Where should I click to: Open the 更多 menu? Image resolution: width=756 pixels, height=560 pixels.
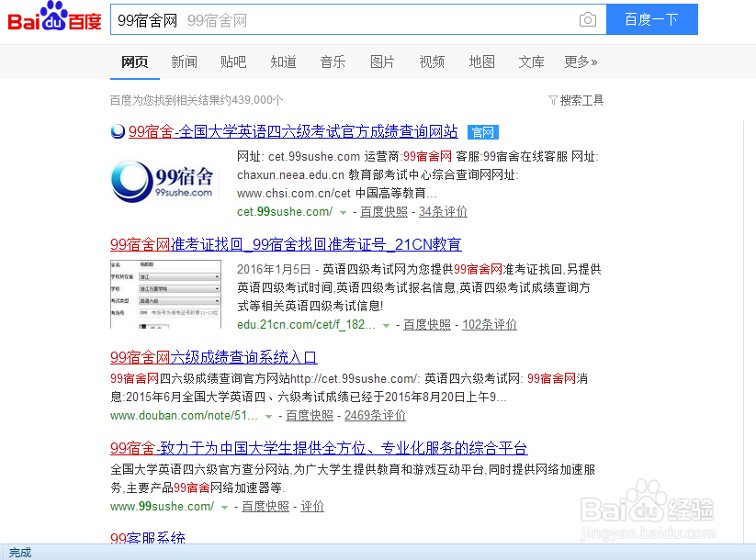(x=580, y=62)
